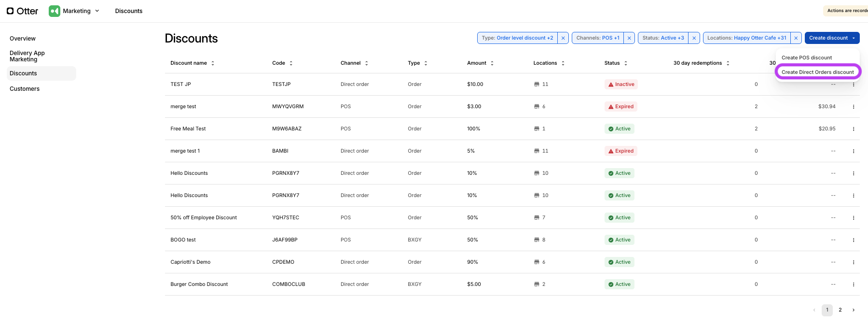Image resolution: width=868 pixels, height=327 pixels.
Task: Go to next page arrow
Action: tap(853, 310)
